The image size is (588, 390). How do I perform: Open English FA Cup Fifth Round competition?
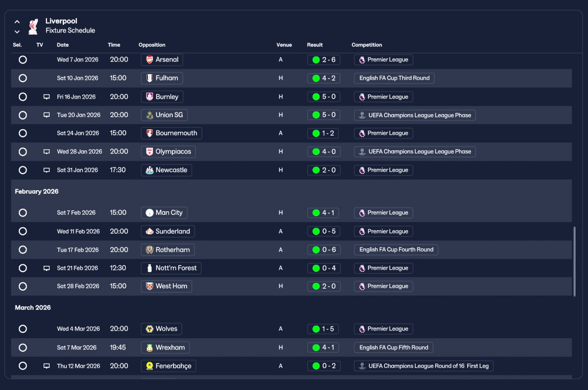(x=394, y=348)
